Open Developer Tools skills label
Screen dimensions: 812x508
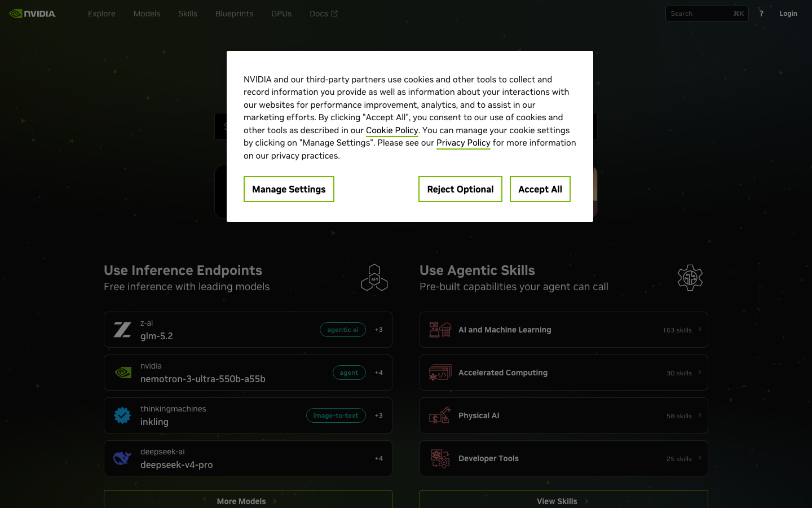(x=488, y=458)
